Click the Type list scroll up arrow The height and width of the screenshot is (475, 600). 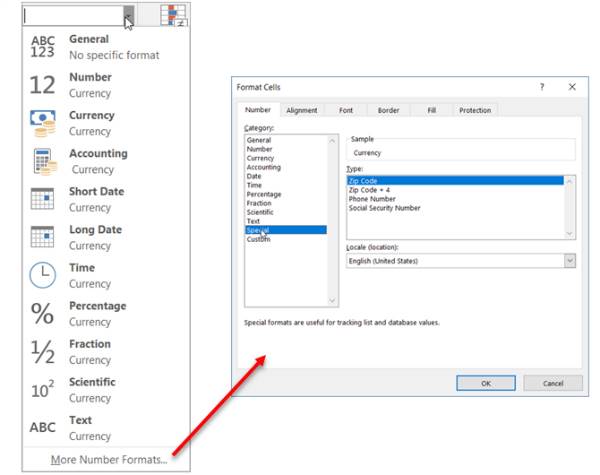[x=569, y=181]
